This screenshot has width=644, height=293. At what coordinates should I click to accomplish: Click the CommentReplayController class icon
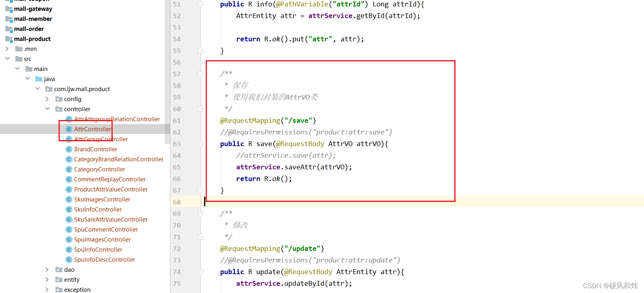point(69,179)
